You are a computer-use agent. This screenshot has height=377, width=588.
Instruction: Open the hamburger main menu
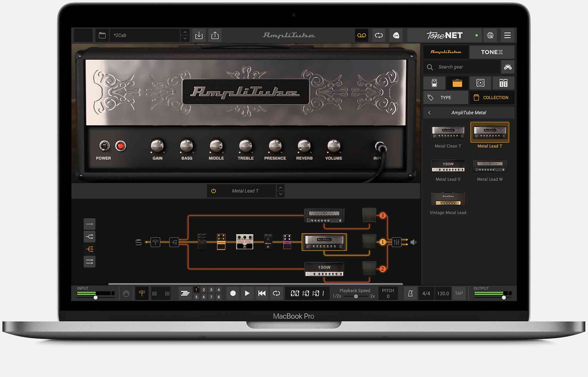pyautogui.click(x=507, y=35)
